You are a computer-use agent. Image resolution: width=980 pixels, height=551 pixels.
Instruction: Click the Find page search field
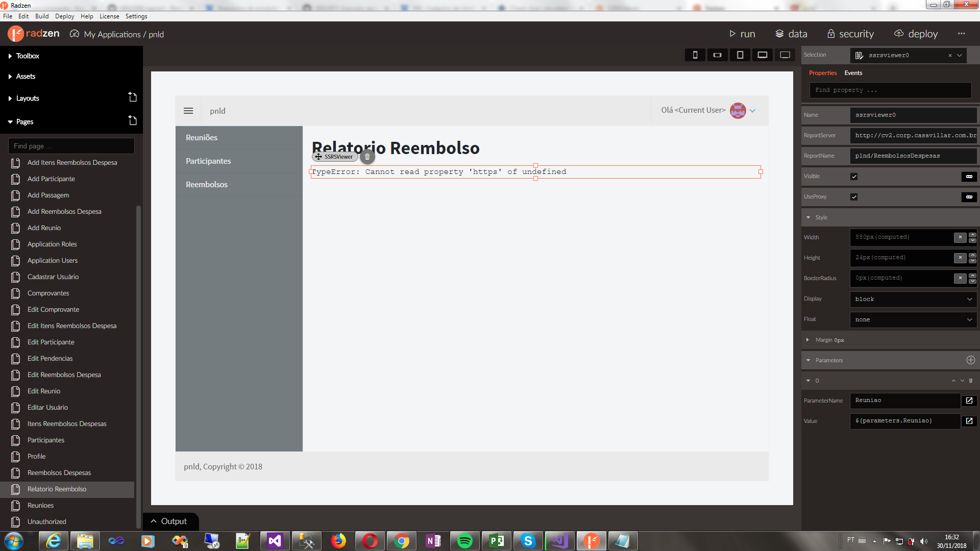coord(71,146)
